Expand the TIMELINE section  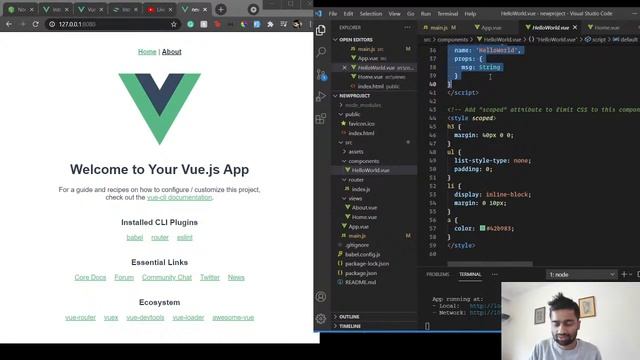pyautogui.click(x=347, y=326)
